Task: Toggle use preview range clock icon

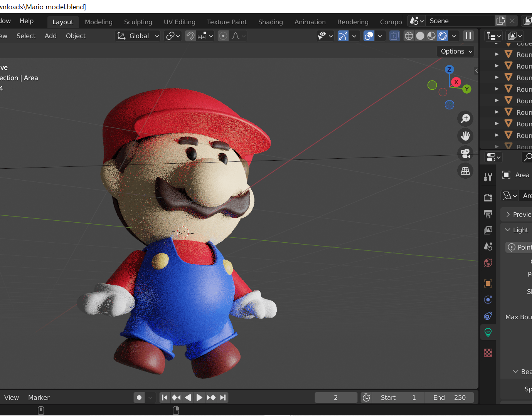Action: pos(367,398)
